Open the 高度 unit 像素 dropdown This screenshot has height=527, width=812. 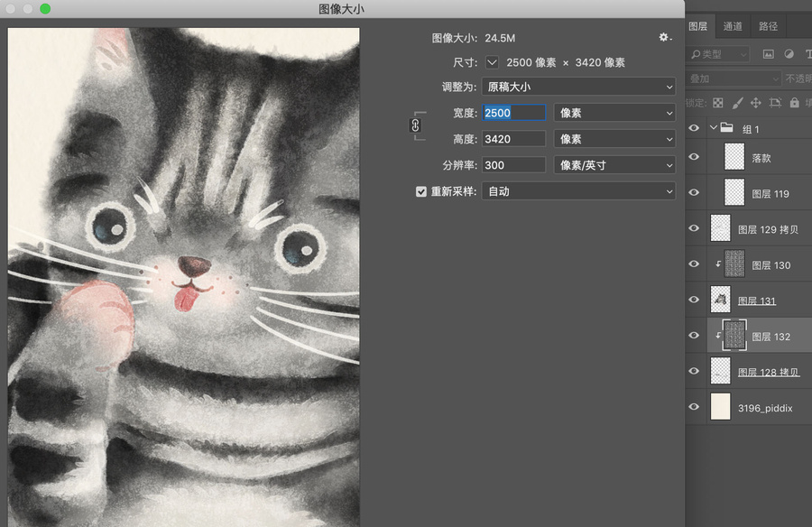(614, 139)
